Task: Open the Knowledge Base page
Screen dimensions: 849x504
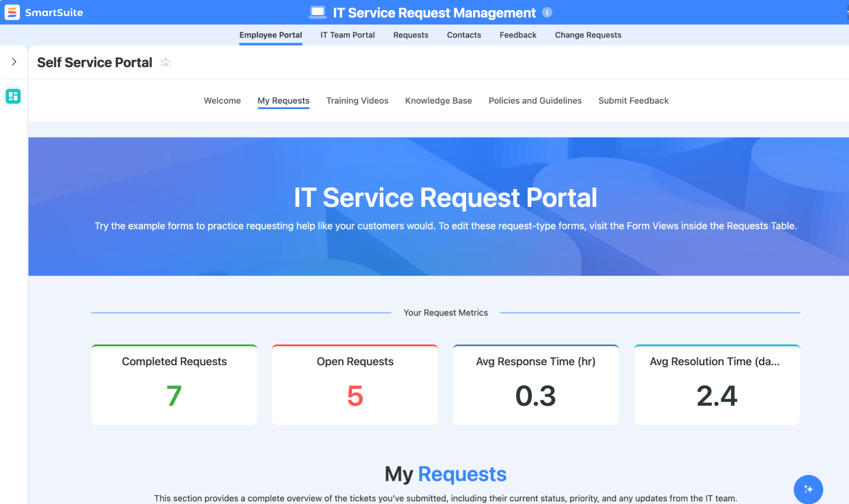Action: coord(438,101)
